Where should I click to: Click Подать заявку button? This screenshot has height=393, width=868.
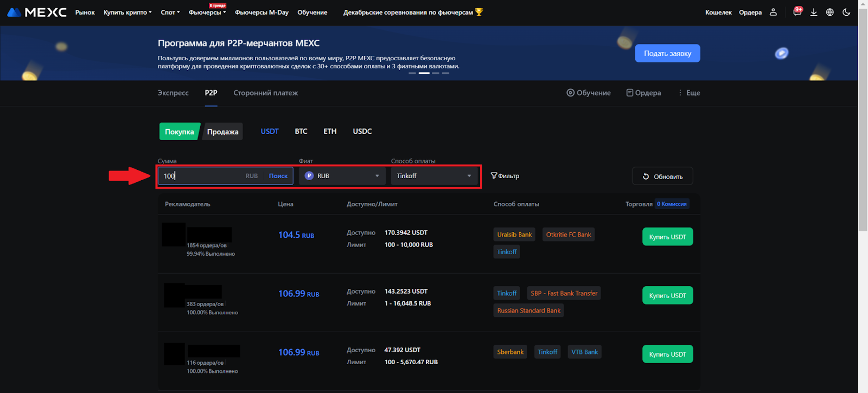tap(667, 53)
